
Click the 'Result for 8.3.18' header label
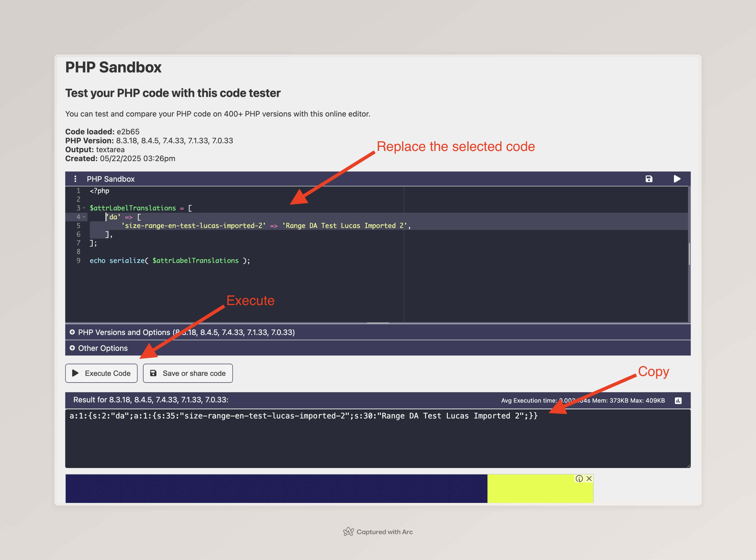(151, 400)
